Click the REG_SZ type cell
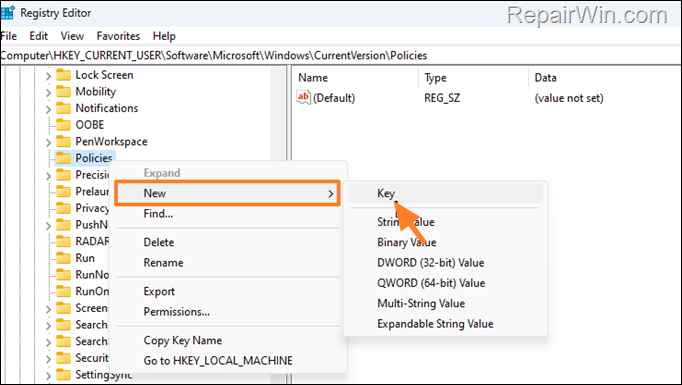 (442, 98)
